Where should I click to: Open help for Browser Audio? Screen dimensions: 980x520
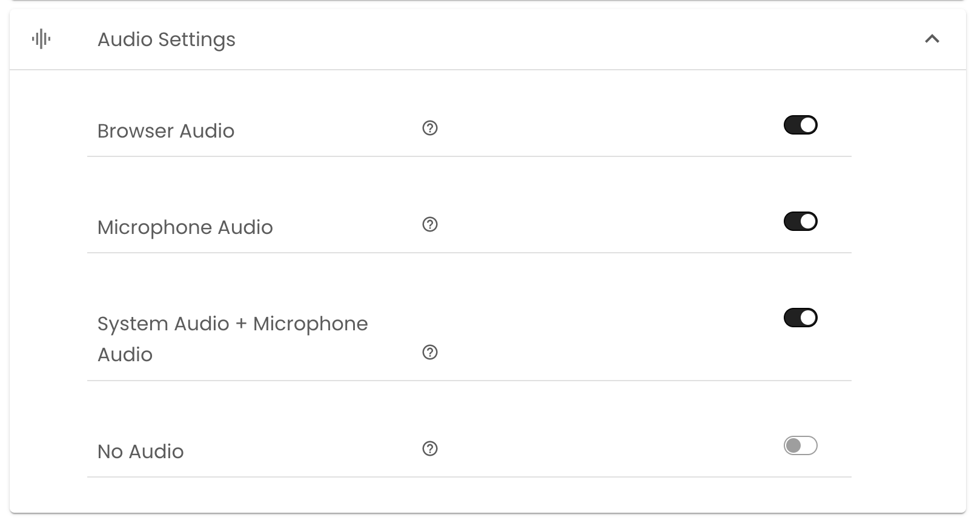point(430,128)
